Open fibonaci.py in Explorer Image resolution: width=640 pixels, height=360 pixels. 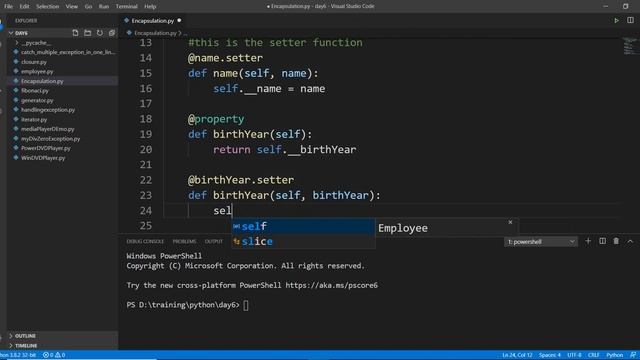click(35, 91)
